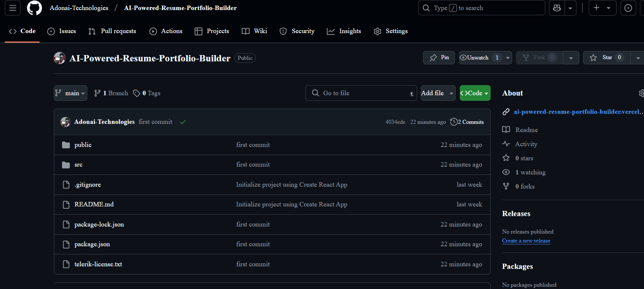Click the public folder icon

(66, 145)
